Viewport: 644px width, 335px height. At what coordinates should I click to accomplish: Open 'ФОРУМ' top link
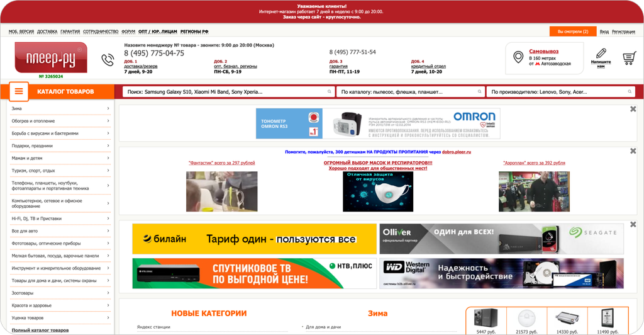pyautogui.click(x=128, y=31)
